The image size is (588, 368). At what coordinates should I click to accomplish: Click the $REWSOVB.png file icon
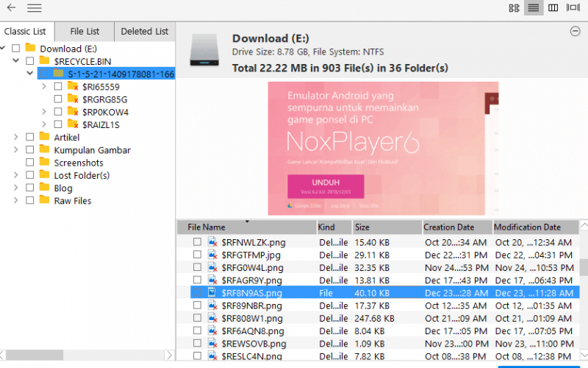pos(212,343)
